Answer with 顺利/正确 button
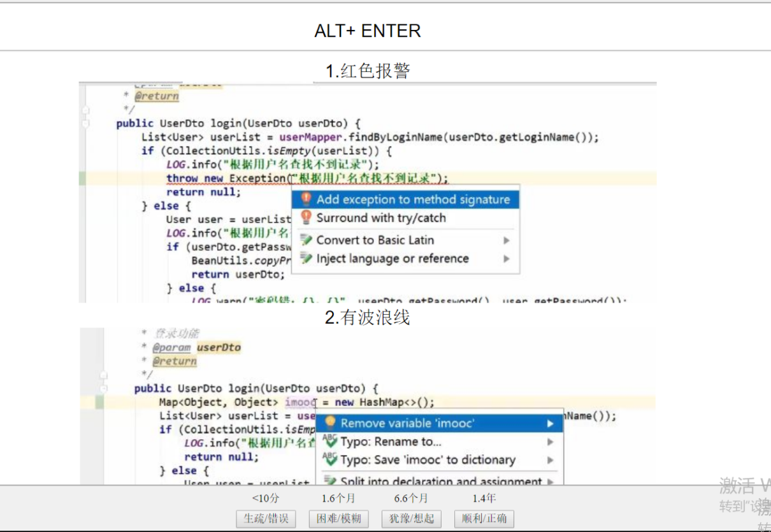The height and width of the screenshot is (532, 771). pyautogui.click(x=484, y=519)
